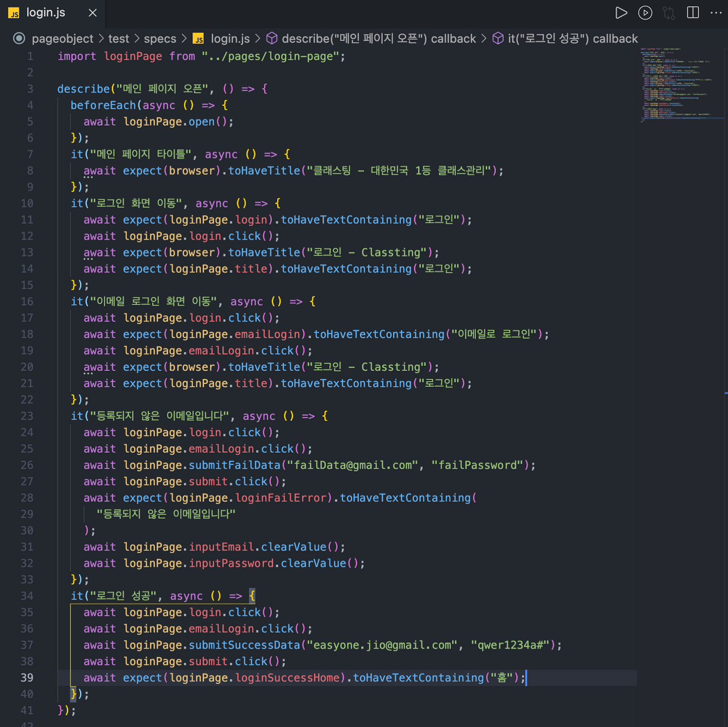Open the describe("메인 페이지 오픈") callback breadcrumb
This screenshot has height=727, width=728.
click(379, 39)
